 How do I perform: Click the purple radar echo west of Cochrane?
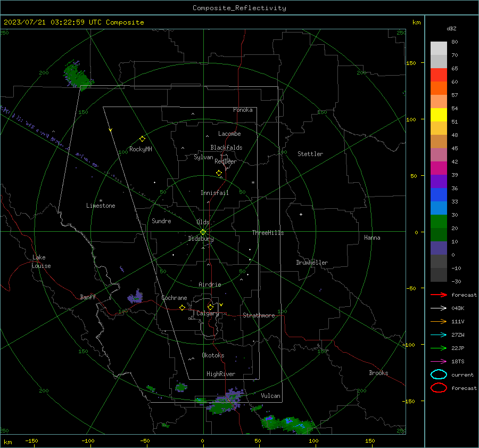point(135,296)
